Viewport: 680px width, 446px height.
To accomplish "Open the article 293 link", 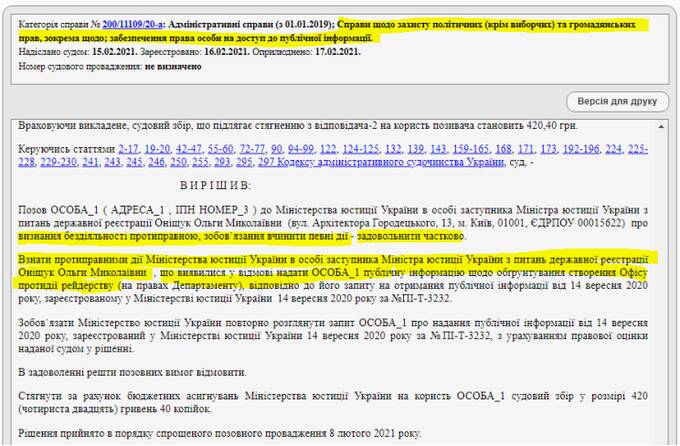I will (x=222, y=162).
